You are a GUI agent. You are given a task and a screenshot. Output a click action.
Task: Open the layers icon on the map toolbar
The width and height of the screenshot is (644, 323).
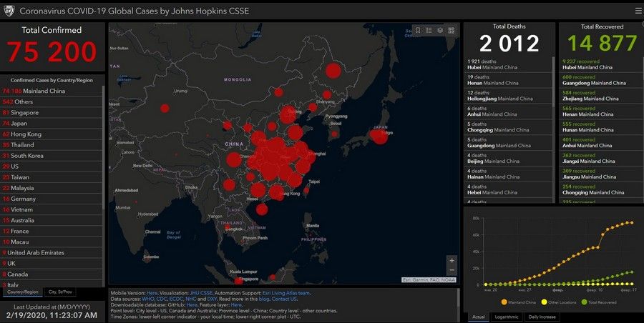click(x=440, y=30)
